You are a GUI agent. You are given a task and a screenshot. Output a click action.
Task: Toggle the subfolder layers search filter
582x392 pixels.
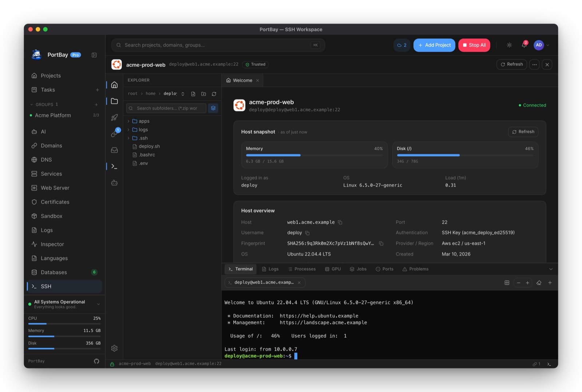point(213,108)
